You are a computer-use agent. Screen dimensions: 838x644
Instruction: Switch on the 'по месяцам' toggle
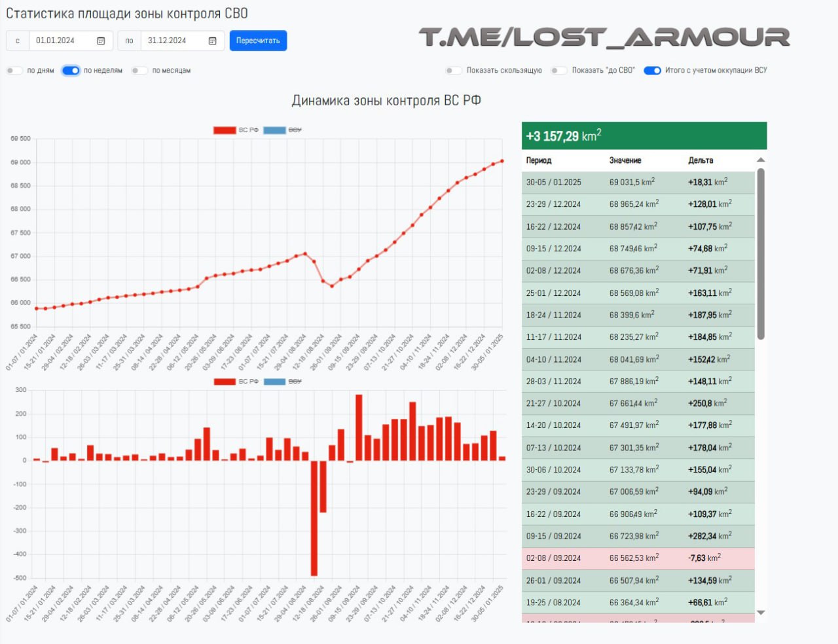click(x=139, y=71)
